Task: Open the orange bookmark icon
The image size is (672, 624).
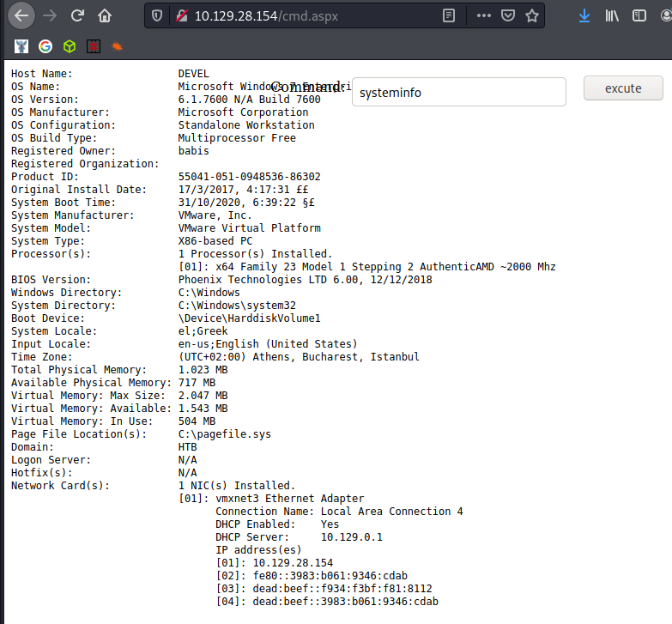Action: pos(117,46)
